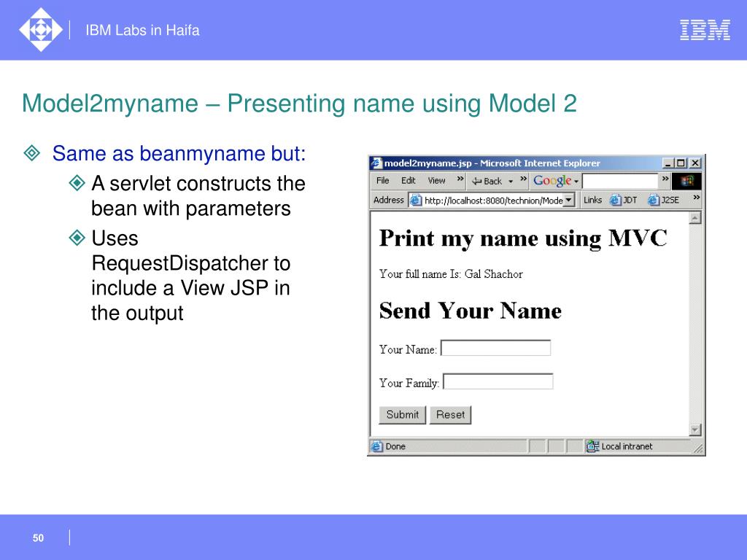
Task: Click 'Same as beanmyname but:' bullet text
Action: click(x=179, y=153)
